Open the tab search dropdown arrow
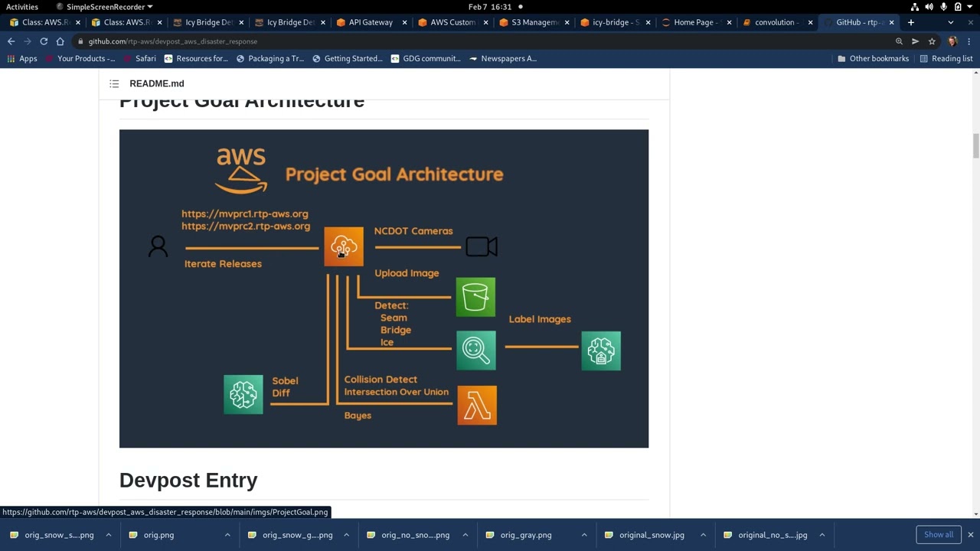Image resolution: width=980 pixels, height=551 pixels. click(x=950, y=22)
